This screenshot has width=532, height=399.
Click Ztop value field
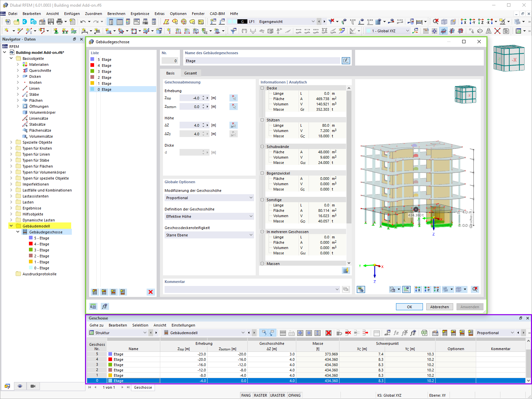190,98
